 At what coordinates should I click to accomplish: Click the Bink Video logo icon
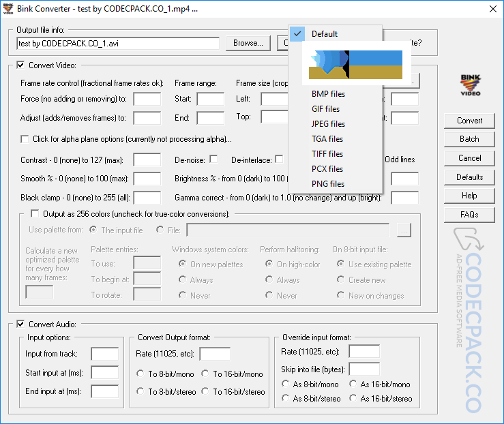471,85
